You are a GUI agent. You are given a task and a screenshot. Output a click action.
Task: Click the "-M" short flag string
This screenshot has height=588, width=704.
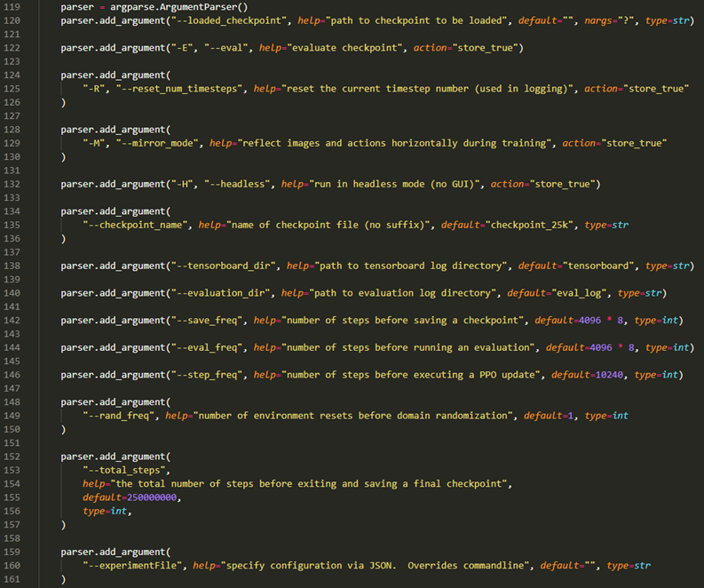(94, 143)
